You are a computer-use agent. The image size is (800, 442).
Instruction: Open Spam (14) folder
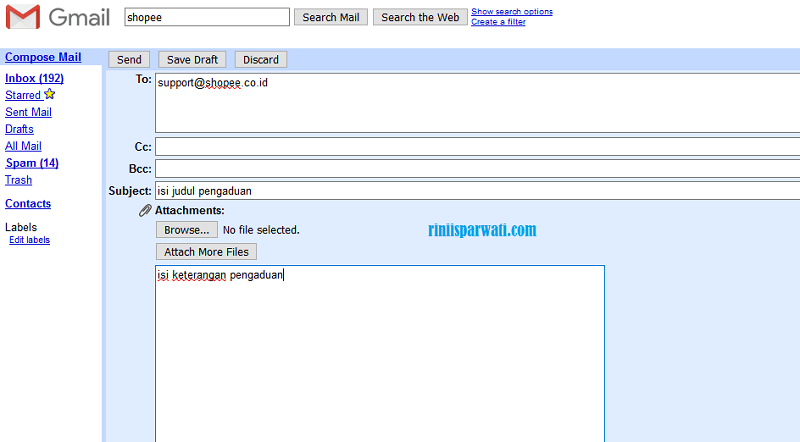32,163
